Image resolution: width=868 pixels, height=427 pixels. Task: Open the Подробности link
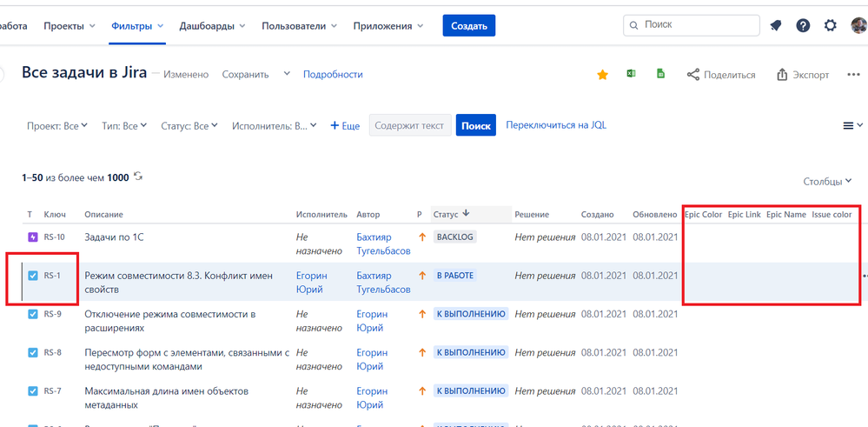(333, 74)
